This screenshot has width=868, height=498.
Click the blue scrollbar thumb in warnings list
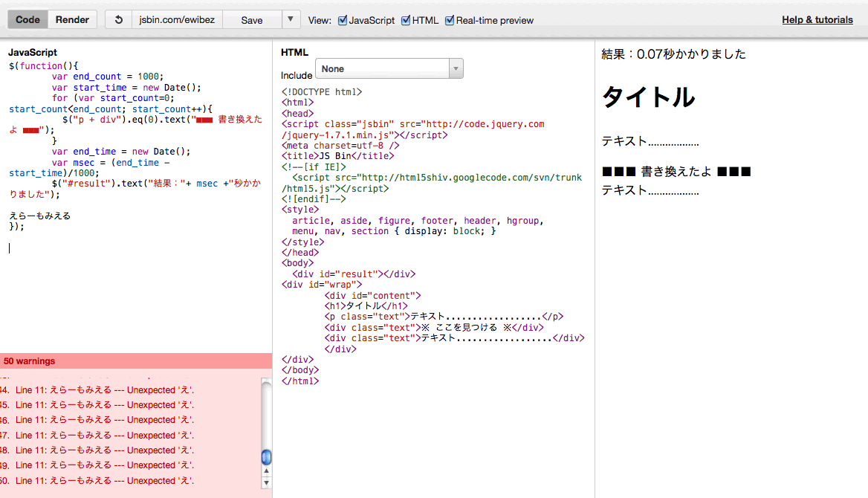click(x=265, y=458)
